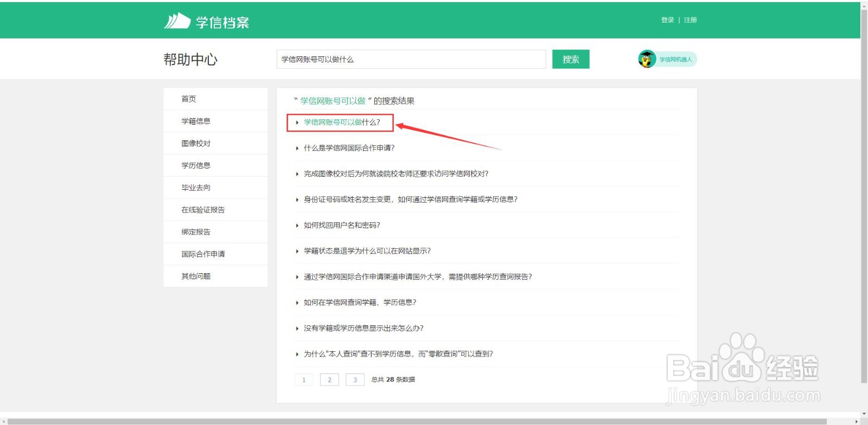Click the horizontal scrollbar left arrow
The image size is (868, 425).
[x=3, y=421]
